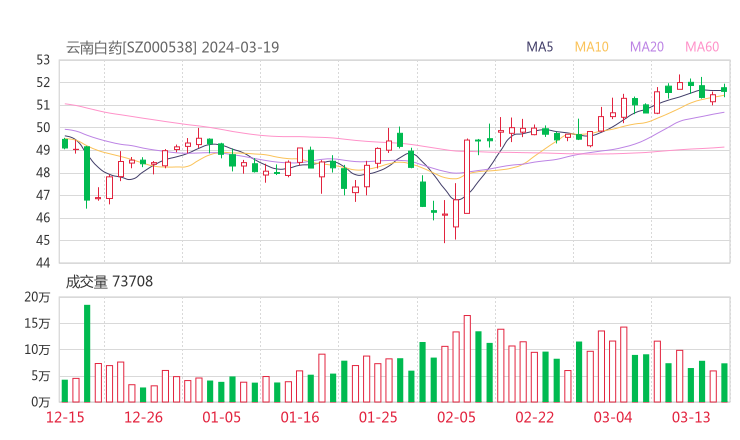Click the MA60 legend label
This screenshot has width=740, height=440.
coord(702,47)
